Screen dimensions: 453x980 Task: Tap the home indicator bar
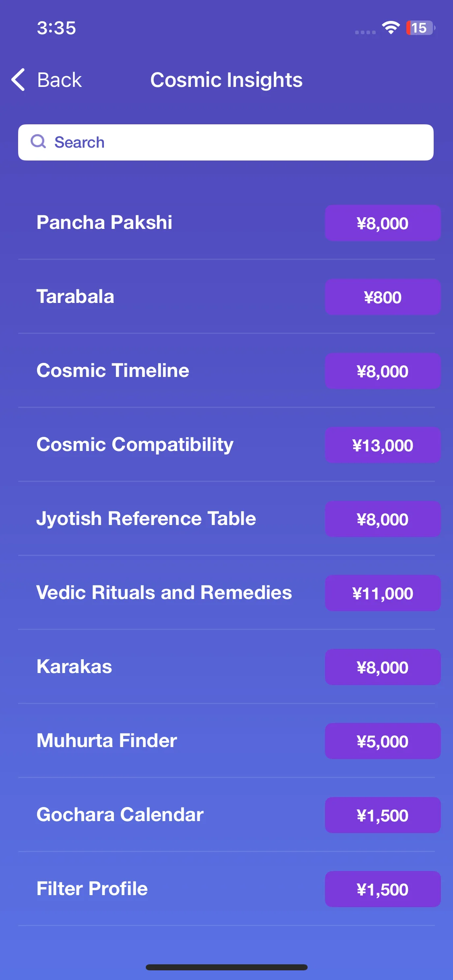[x=227, y=967]
